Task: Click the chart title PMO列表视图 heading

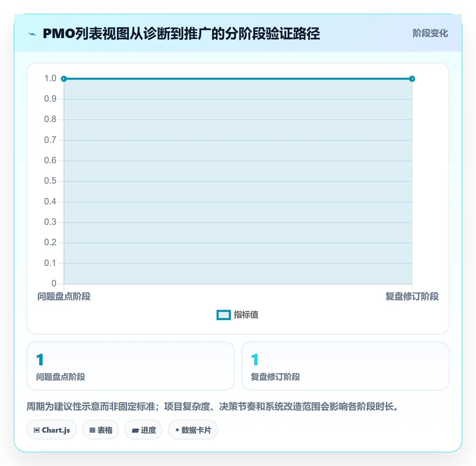Action: tap(181, 34)
